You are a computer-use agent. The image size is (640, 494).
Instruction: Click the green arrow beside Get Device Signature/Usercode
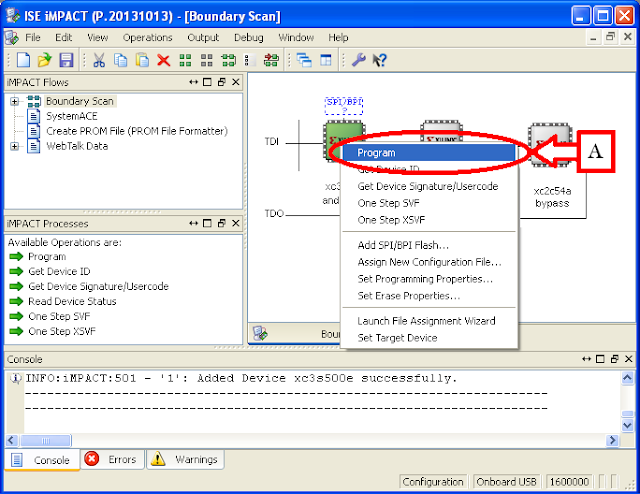(x=16, y=286)
